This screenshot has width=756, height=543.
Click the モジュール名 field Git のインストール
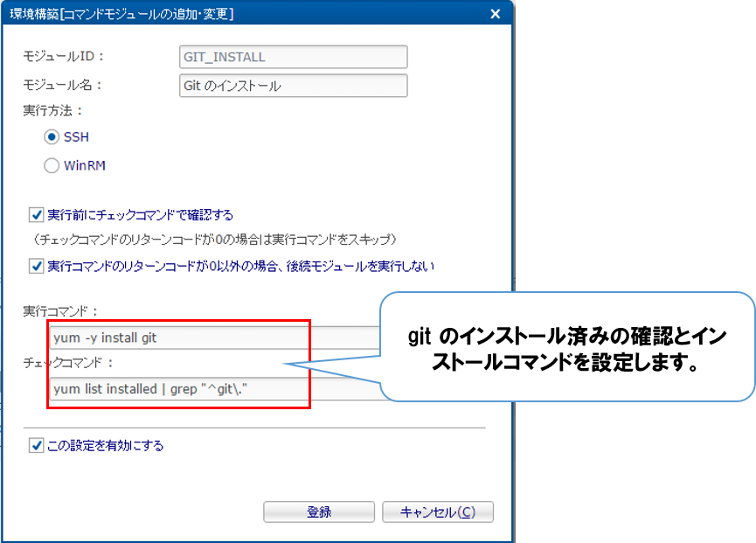293,86
